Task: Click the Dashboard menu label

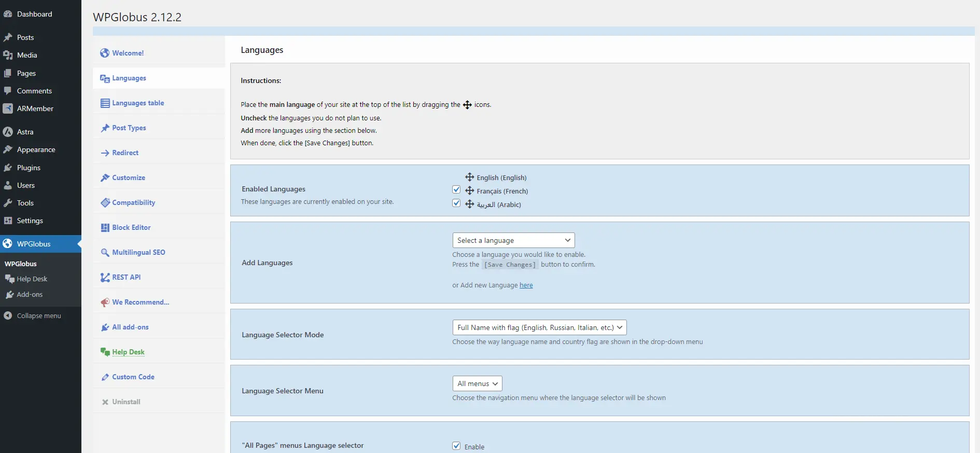Action: point(34,14)
